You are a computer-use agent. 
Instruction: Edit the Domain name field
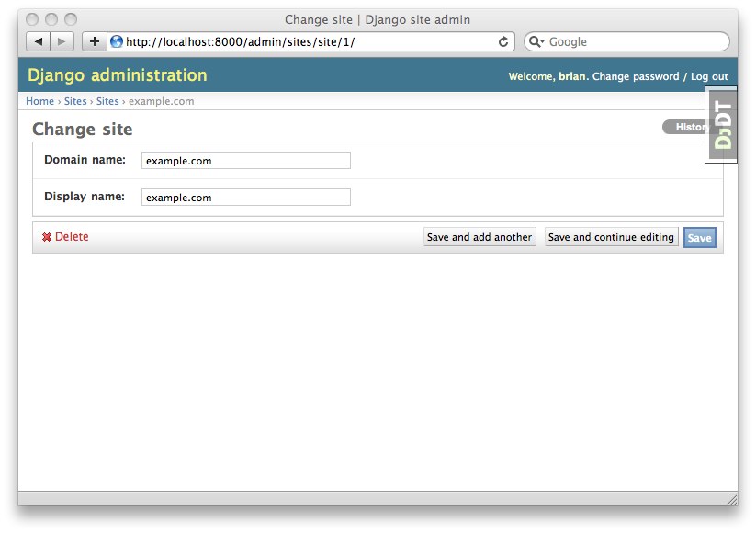tap(246, 161)
